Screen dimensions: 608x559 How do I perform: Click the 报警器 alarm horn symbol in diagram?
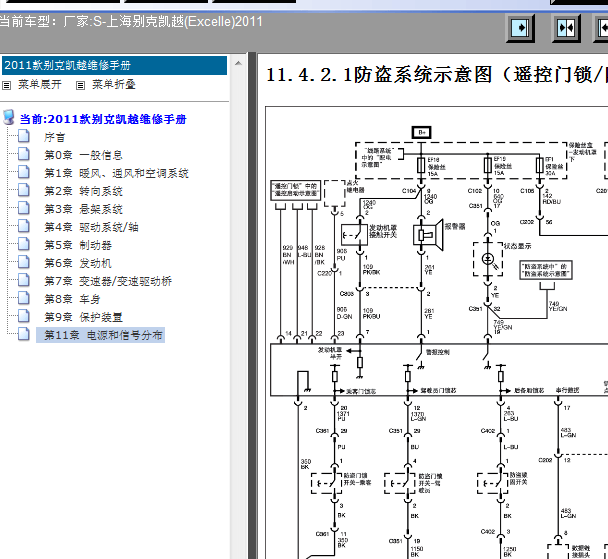(428, 235)
